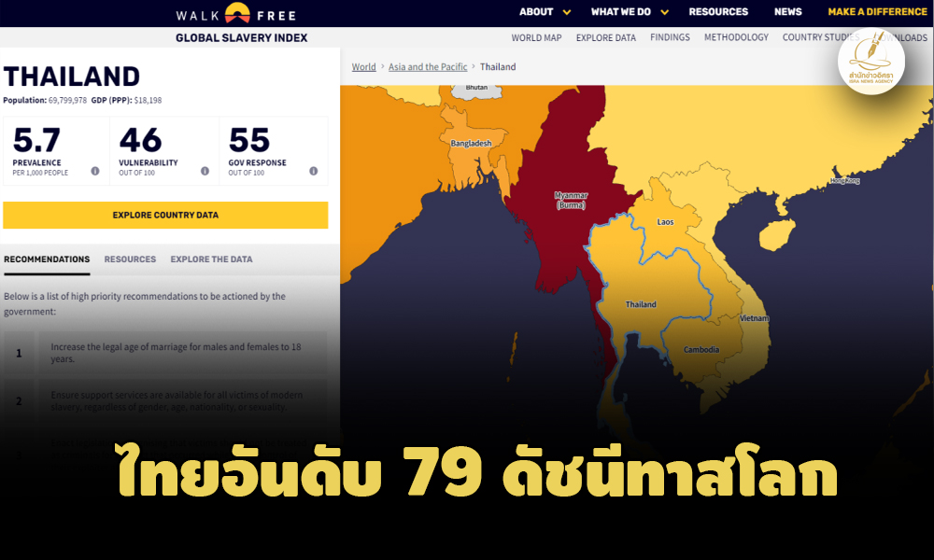The width and height of the screenshot is (934, 560).
Task: Open the Findings page
Action: 670,37
